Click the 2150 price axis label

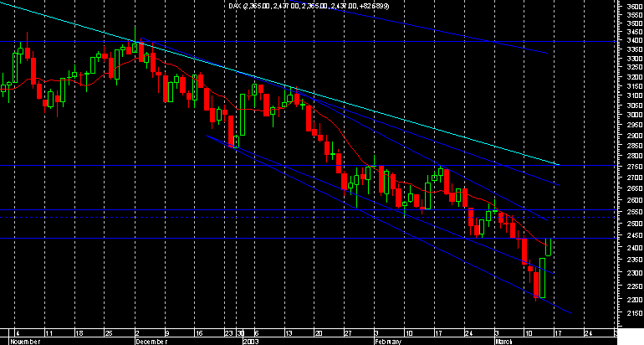click(x=635, y=314)
